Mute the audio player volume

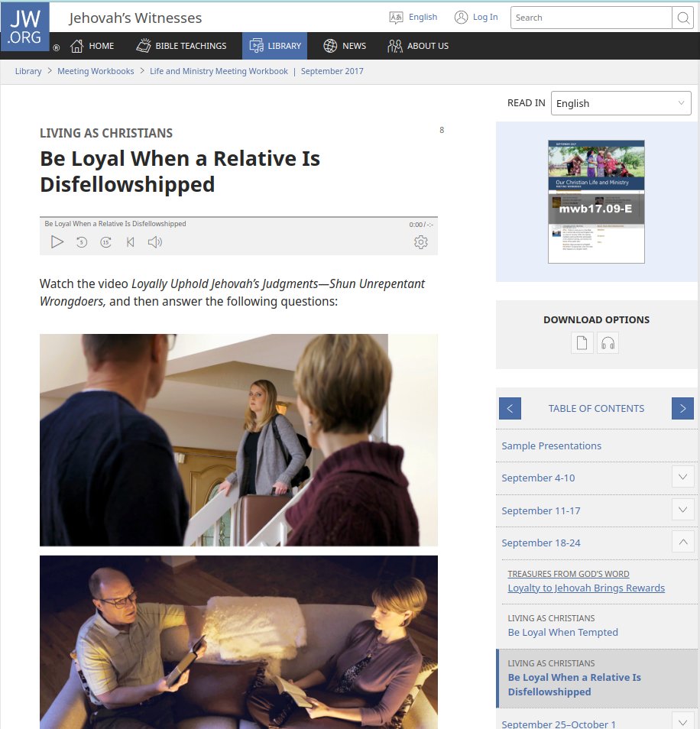pyautogui.click(x=155, y=241)
